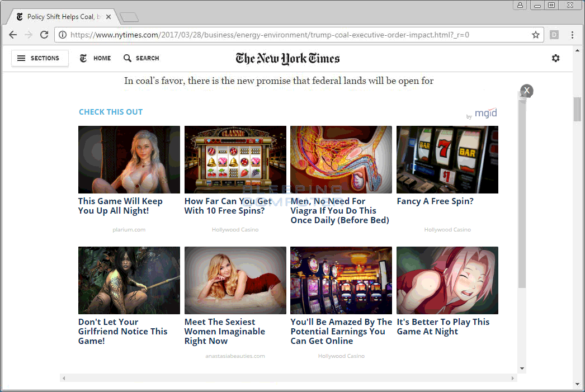Click the page vertical scrollbar thumb
Image resolution: width=585 pixels, height=392 pixels.
pyautogui.click(x=578, y=109)
